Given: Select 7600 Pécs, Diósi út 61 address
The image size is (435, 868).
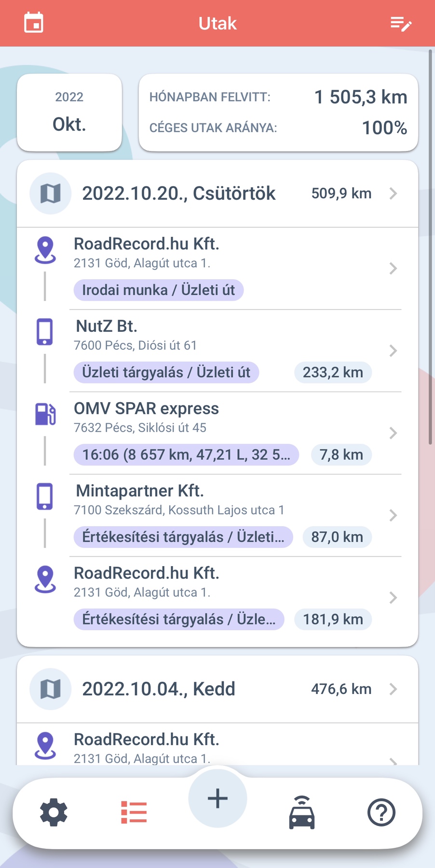Looking at the screenshot, I should (135, 345).
